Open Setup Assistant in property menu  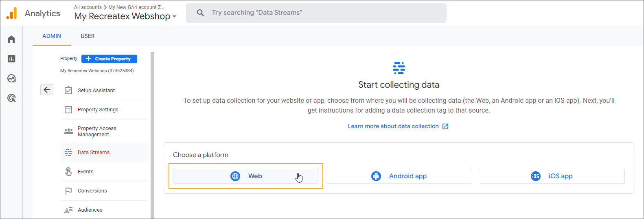(x=96, y=91)
